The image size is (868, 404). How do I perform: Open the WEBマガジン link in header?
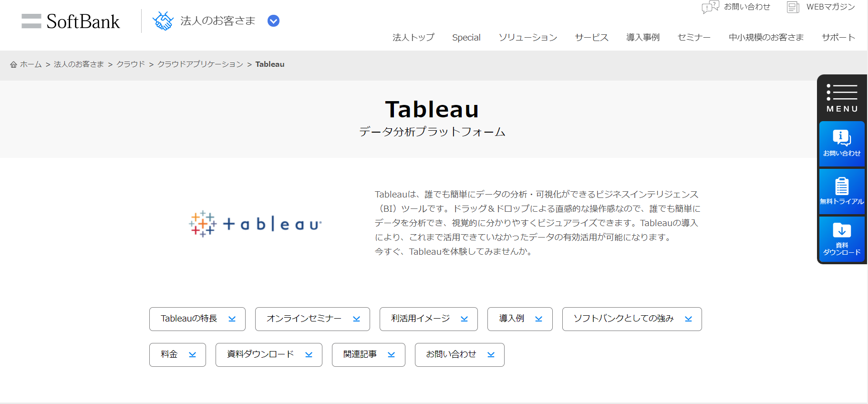pos(830,7)
